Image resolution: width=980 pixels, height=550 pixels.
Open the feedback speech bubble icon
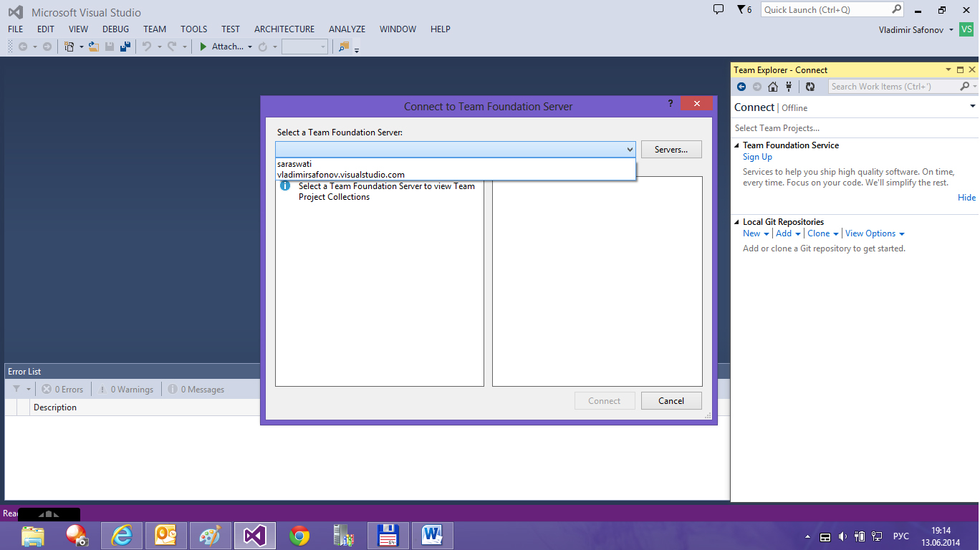(x=719, y=9)
